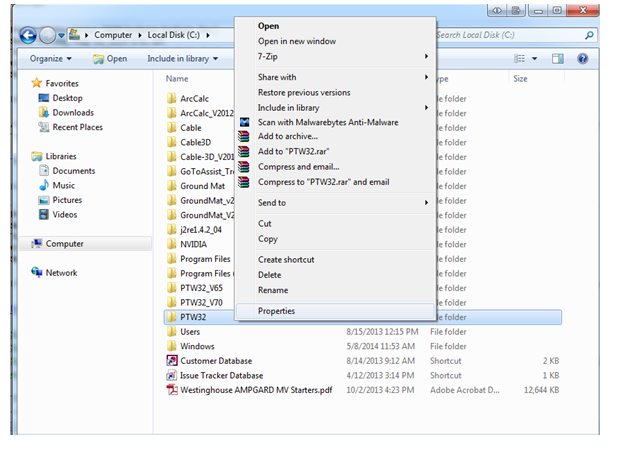621x449 pixels.
Task: Click Include in library toolbar button
Action: (x=181, y=59)
